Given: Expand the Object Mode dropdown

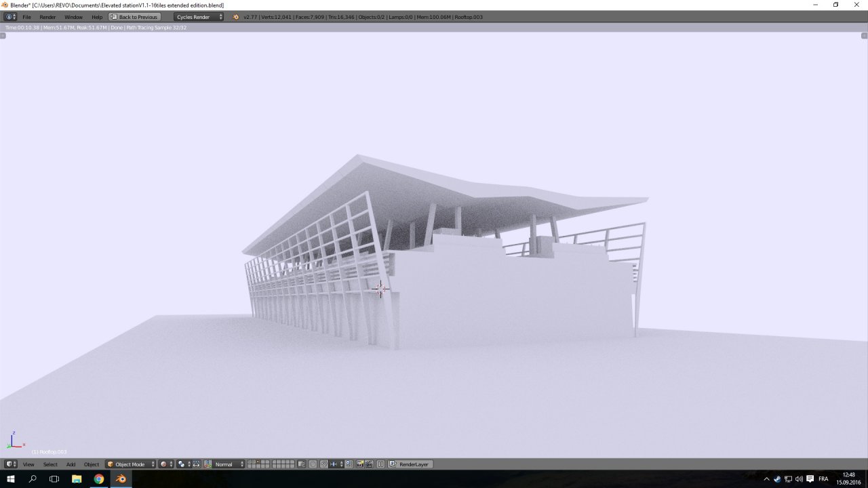Looking at the screenshot, I should [130, 464].
